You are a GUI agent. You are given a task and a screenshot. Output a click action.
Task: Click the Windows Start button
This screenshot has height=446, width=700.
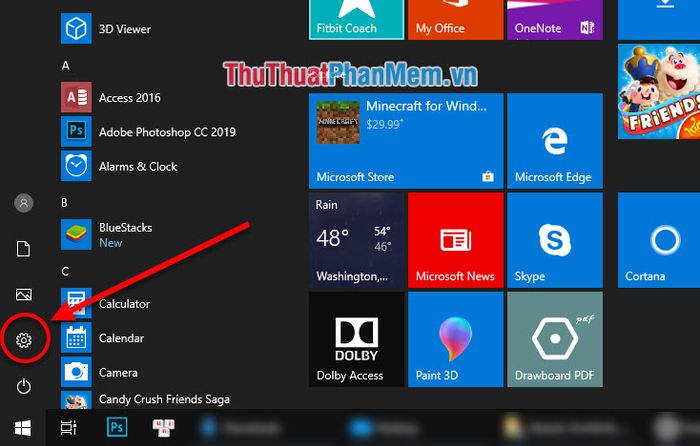[x=23, y=428]
